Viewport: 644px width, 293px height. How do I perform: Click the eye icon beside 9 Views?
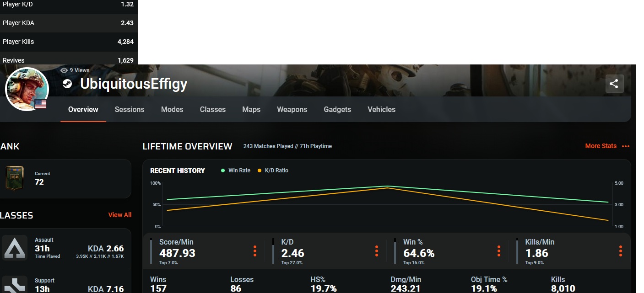64,70
